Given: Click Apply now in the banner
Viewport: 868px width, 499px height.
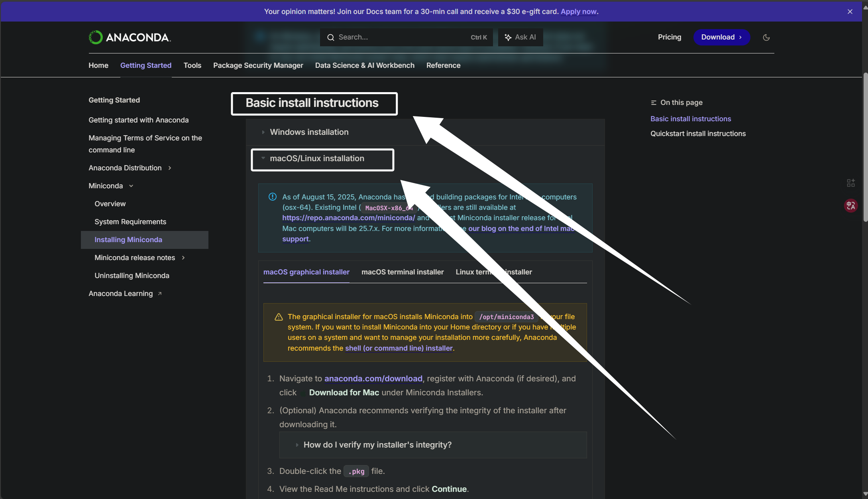Looking at the screenshot, I should click(x=579, y=12).
